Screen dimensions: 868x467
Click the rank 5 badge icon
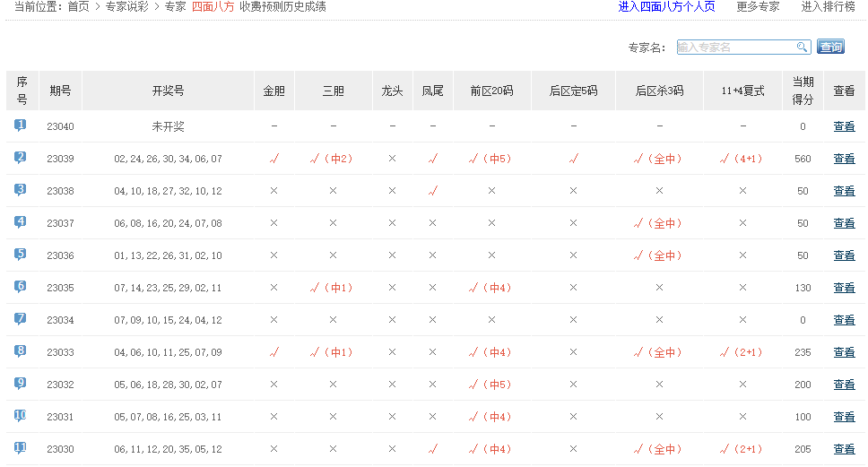click(x=21, y=255)
